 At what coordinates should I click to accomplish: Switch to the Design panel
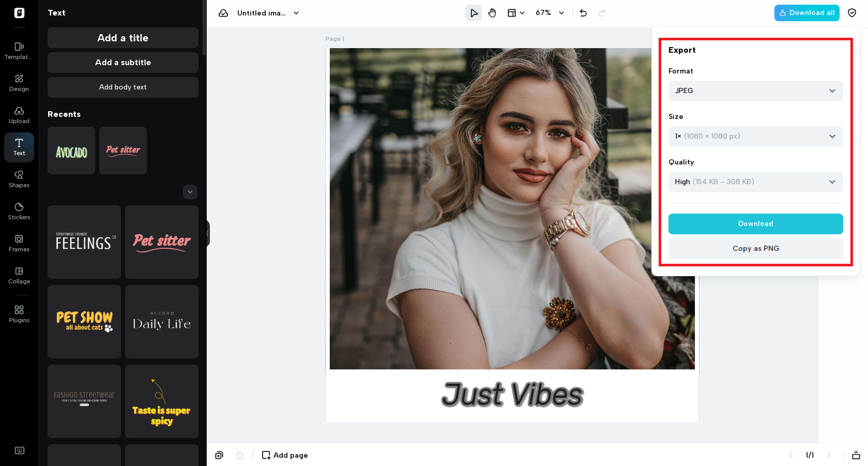coord(19,83)
